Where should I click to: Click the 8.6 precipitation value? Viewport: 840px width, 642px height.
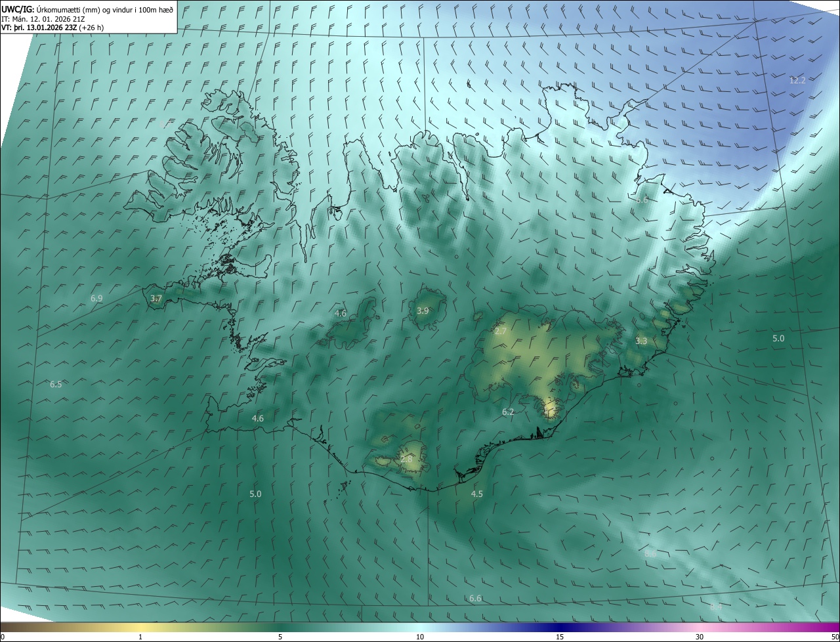[650, 553]
